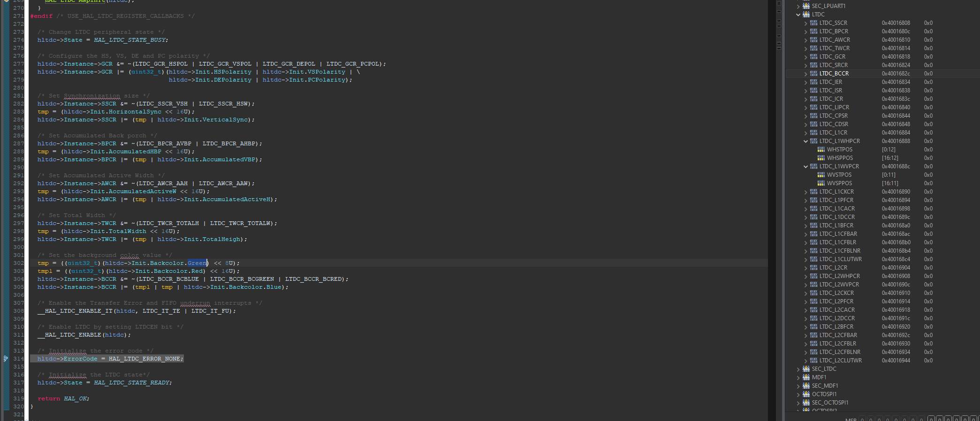Click the WVSPPOS bitfield icon
The width and height of the screenshot is (980, 421).
(821, 183)
